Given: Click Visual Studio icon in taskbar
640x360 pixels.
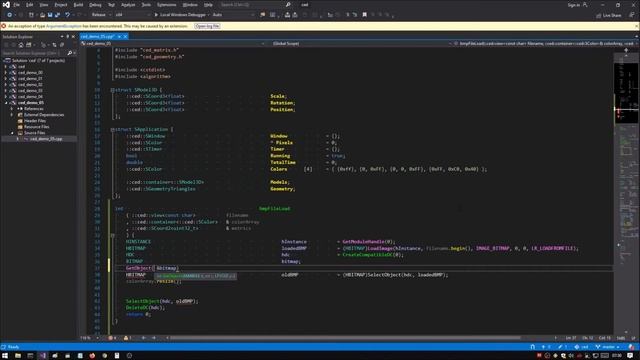Looking at the screenshot, I should 43,356.
